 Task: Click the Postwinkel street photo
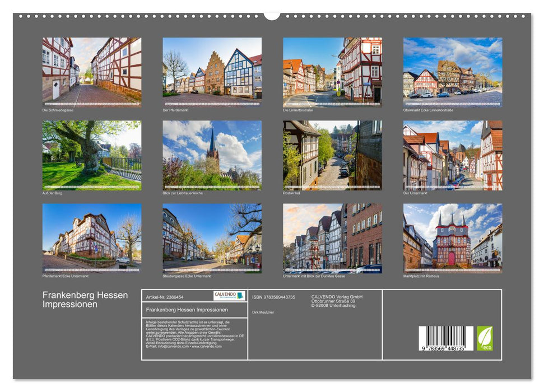pos(332,155)
